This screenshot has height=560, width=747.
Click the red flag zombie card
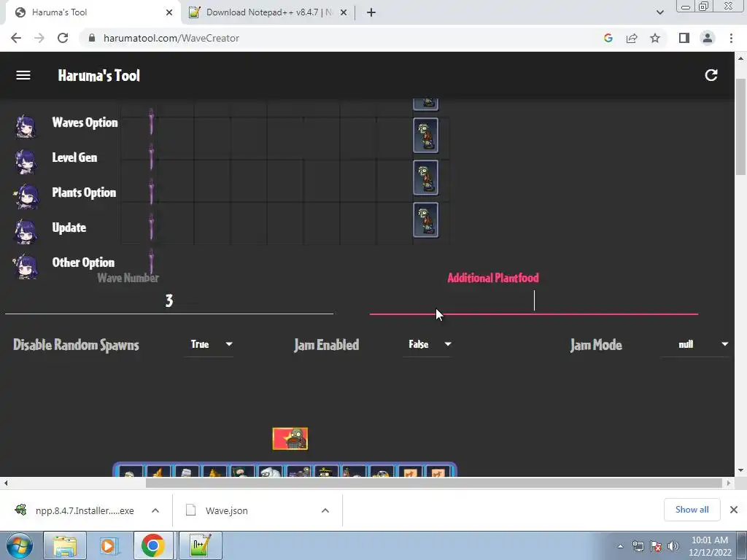coord(290,438)
